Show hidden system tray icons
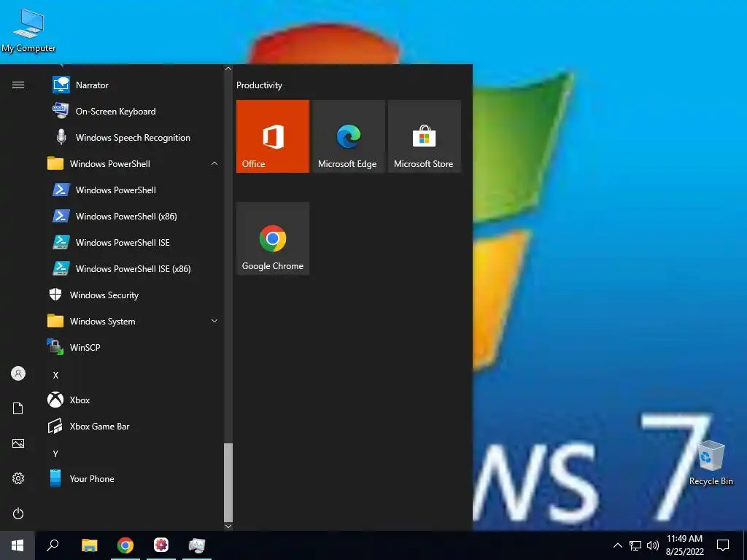This screenshot has height=560, width=747. point(617,545)
